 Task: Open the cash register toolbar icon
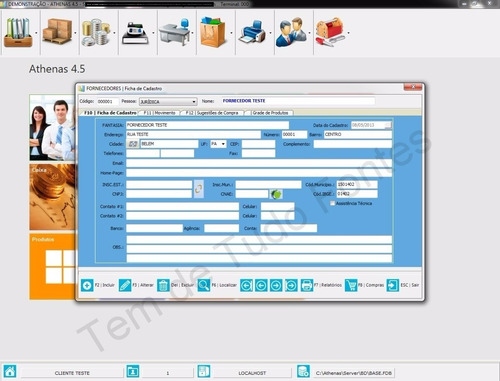[135, 33]
